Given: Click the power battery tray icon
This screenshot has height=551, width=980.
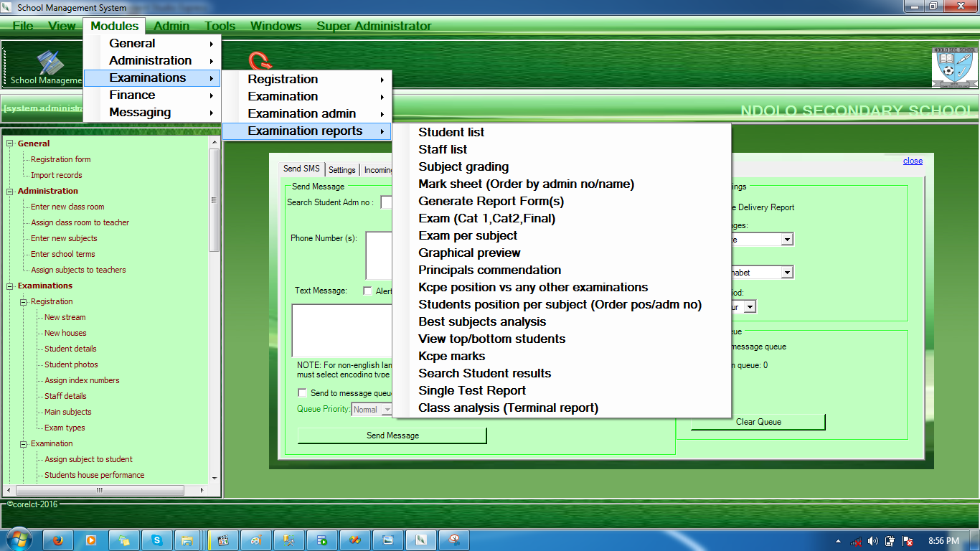Looking at the screenshot, I should coord(890,541).
